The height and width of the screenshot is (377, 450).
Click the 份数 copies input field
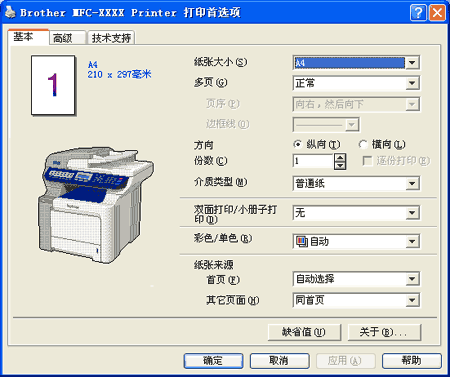[x=313, y=161]
